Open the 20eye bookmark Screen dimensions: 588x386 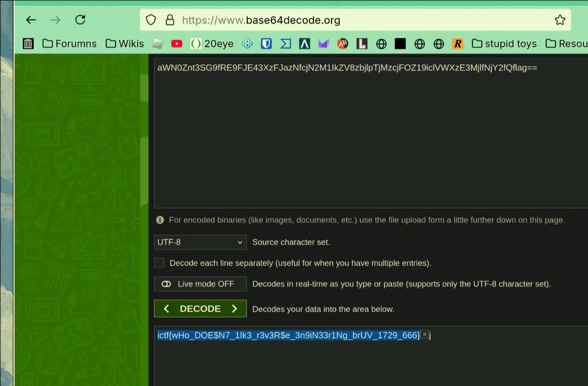pyautogui.click(x=212, y=44)
